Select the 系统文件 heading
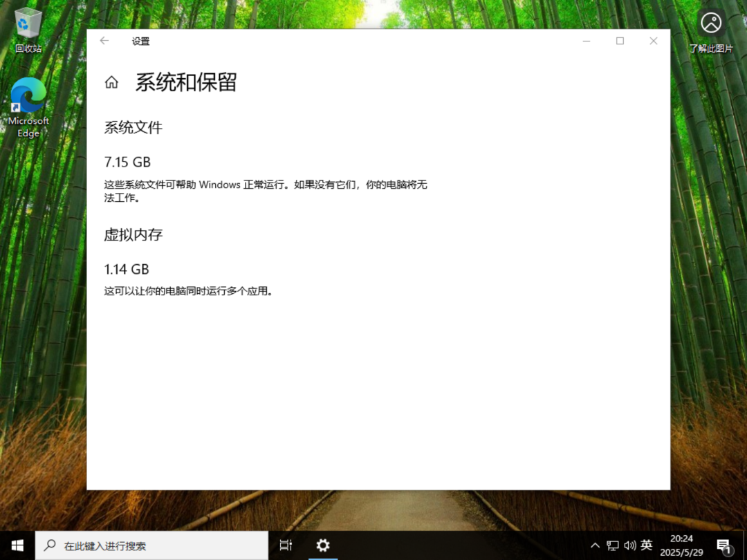Viewport: 747px width, 560px height. (133, 128)
